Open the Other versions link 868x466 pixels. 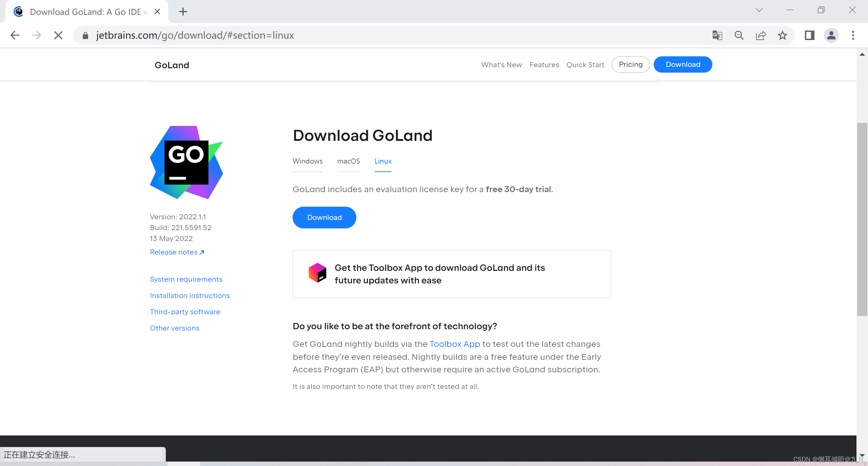tap(174, 328)
